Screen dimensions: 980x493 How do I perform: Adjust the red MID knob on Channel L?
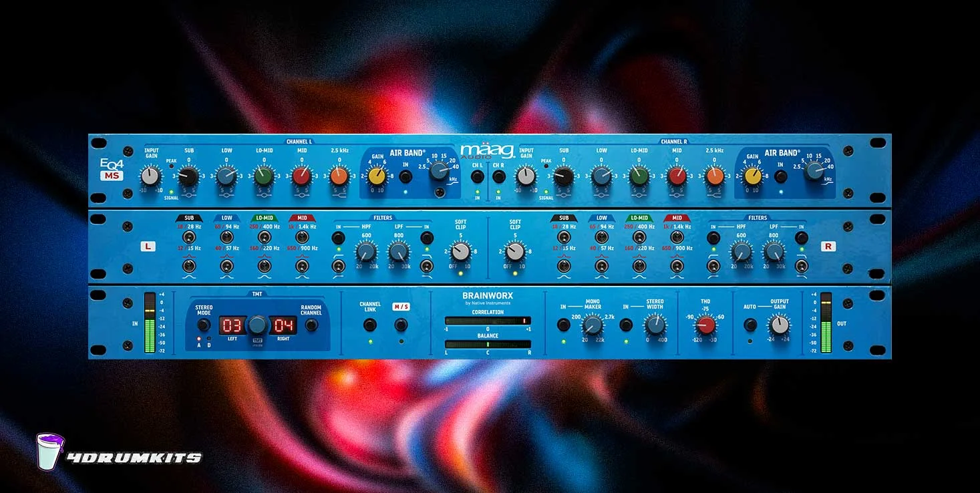tap(301, 176)
